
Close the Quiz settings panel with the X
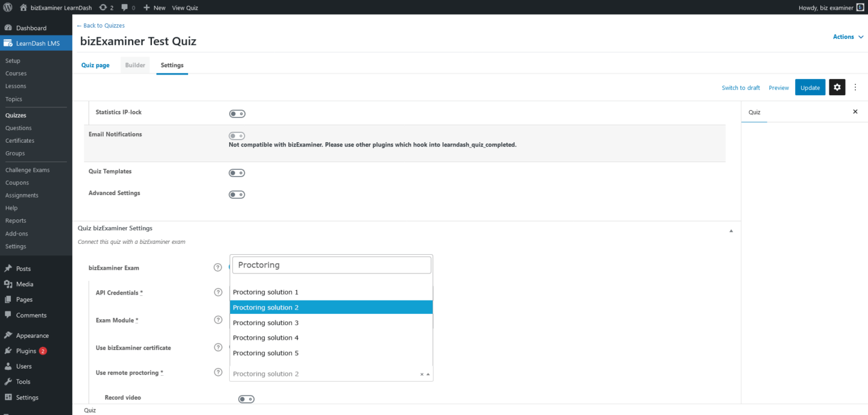pyautogui.click(x=855, y=111)
